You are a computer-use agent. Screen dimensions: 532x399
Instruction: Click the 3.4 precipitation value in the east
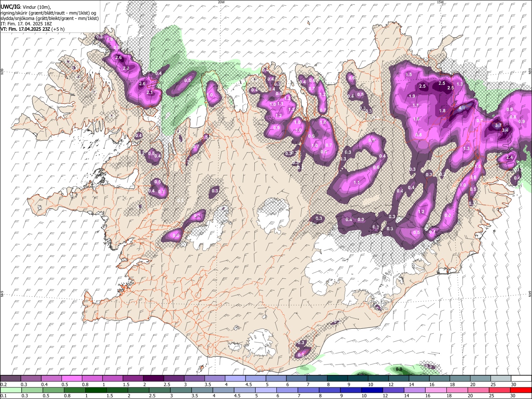coord(505,130)
